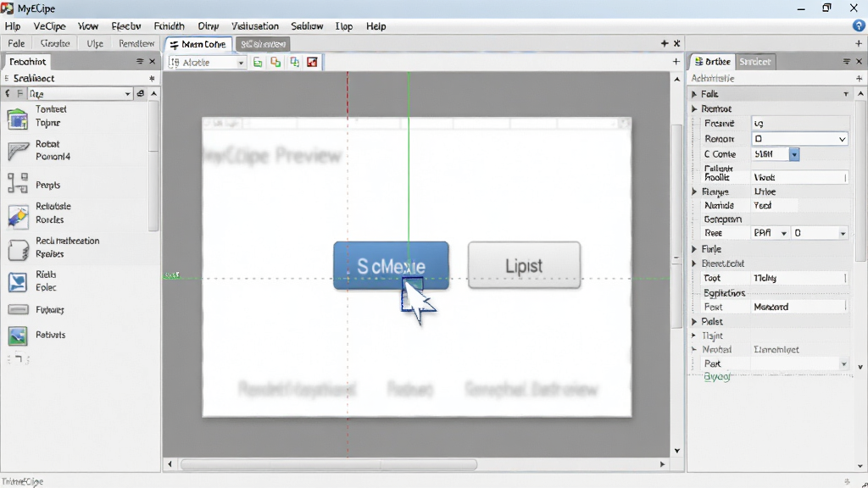Select the Rieits Eolec toolbox icon
This screenshot has width=868, height=488.
coord(18,281)
